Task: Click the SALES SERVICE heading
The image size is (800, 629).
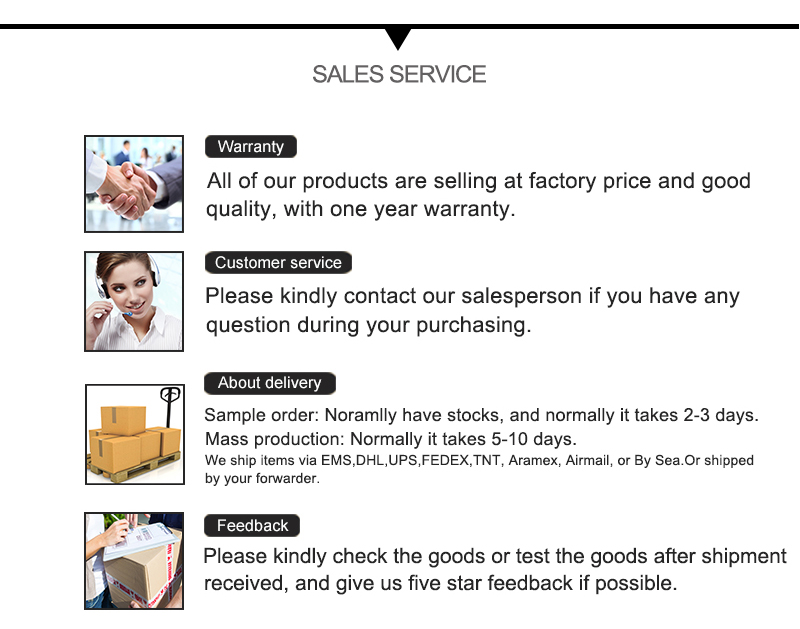Action: [x=399, y=74]
